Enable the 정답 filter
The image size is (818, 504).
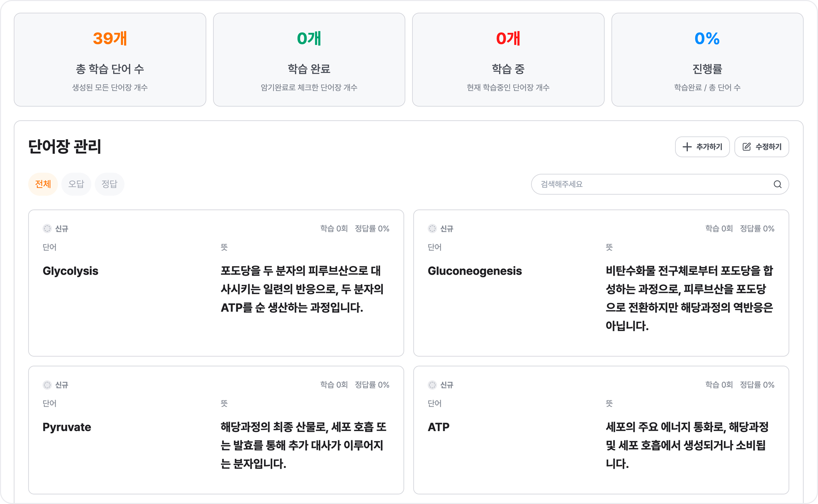click(109, 184)
